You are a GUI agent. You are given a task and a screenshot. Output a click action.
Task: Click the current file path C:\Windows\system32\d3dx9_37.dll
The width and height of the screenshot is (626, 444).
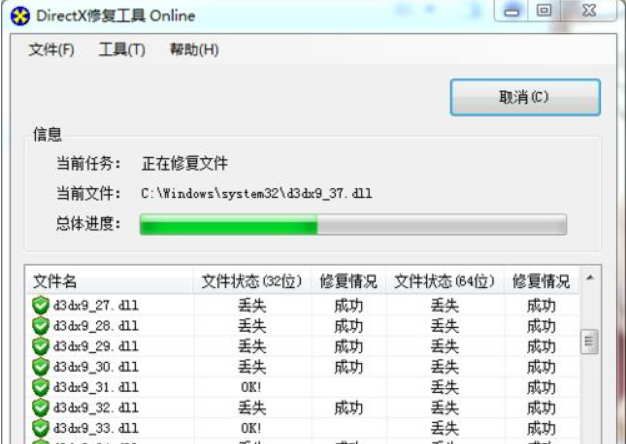pos(256,194)
